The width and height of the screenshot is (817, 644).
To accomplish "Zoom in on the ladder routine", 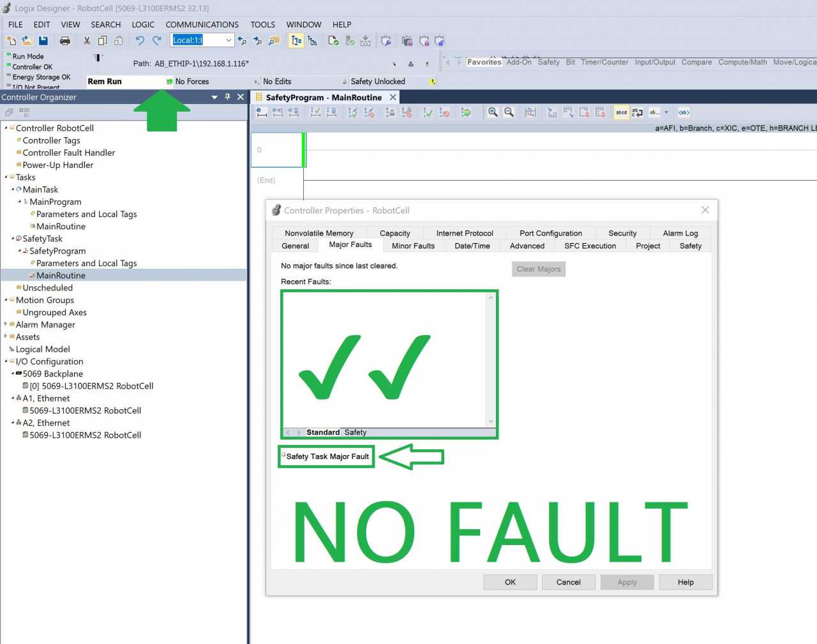I will tap(493, 112).
